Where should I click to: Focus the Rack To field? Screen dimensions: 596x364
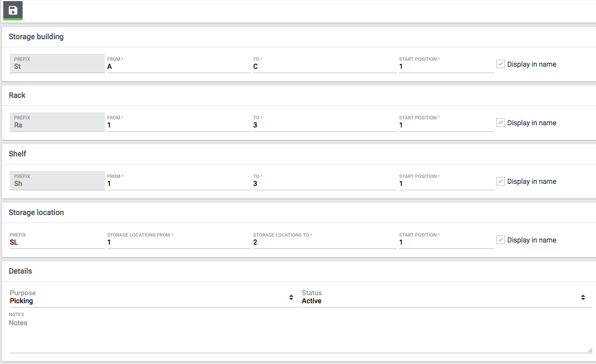(324, 125)
